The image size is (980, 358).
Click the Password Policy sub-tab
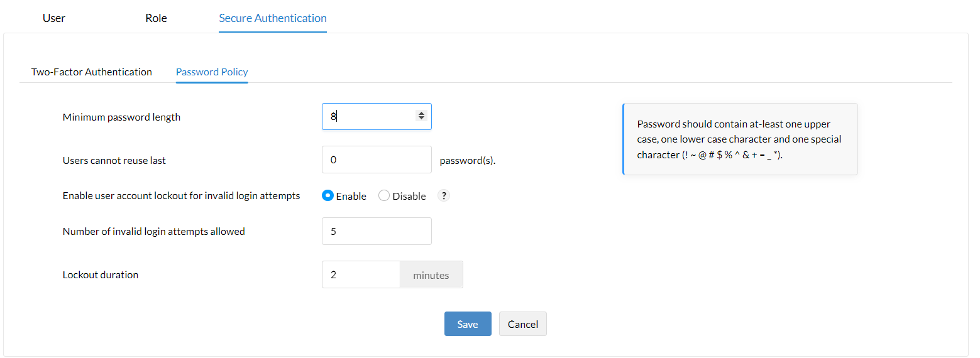(x=212, y=72)
